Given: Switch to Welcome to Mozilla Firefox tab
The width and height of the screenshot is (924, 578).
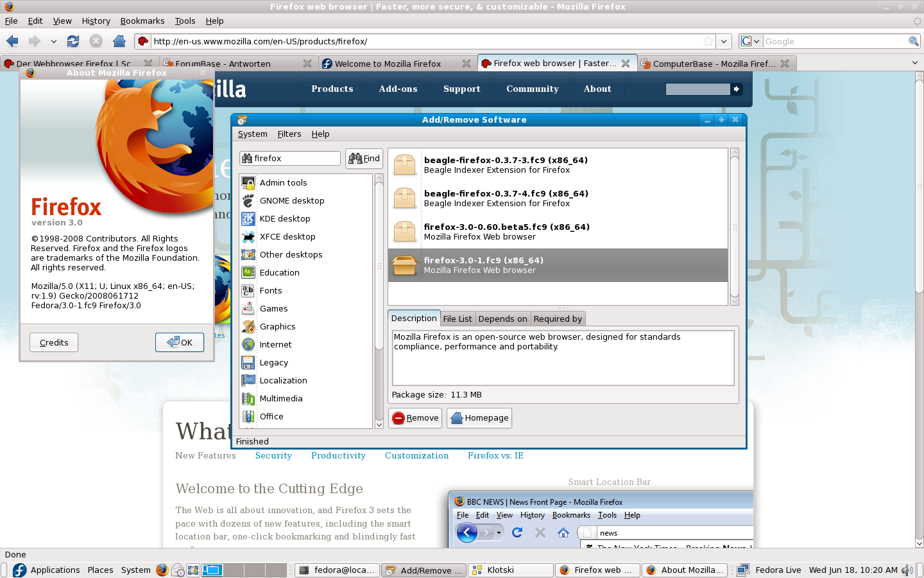Looking at the screenshot, I should point(397,64).
